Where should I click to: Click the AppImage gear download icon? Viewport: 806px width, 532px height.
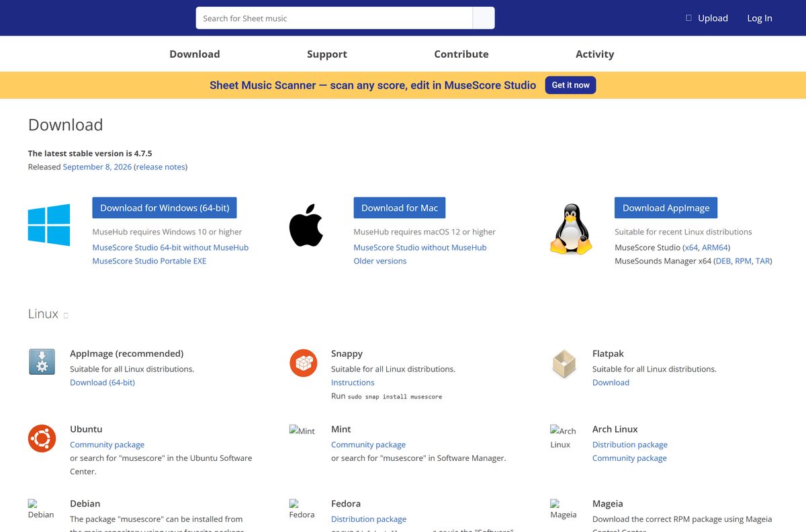point(42,362)
